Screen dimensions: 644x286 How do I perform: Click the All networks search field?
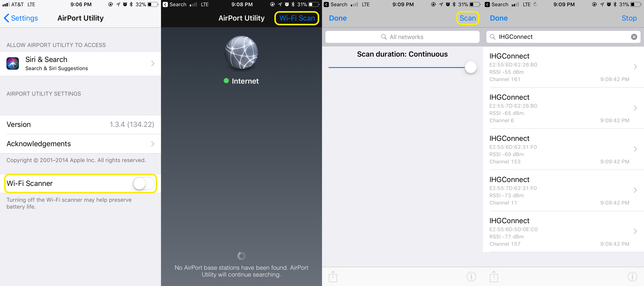(402, 37)
